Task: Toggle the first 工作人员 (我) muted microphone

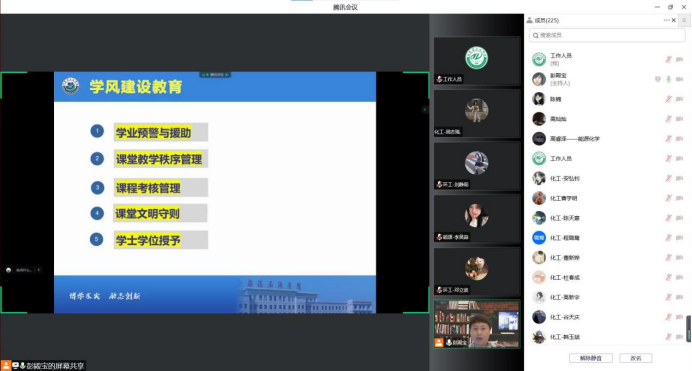Action: pos(669,59)
